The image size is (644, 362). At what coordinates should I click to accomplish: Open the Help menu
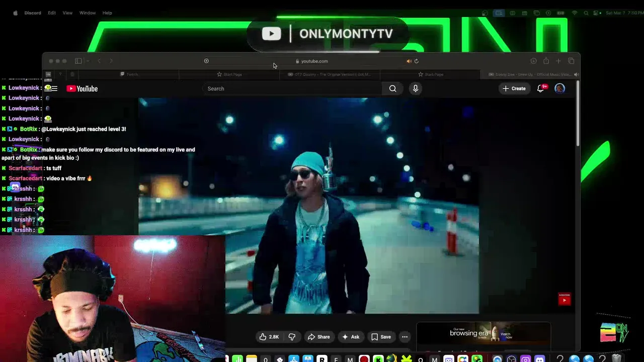(x=107, y=13)
